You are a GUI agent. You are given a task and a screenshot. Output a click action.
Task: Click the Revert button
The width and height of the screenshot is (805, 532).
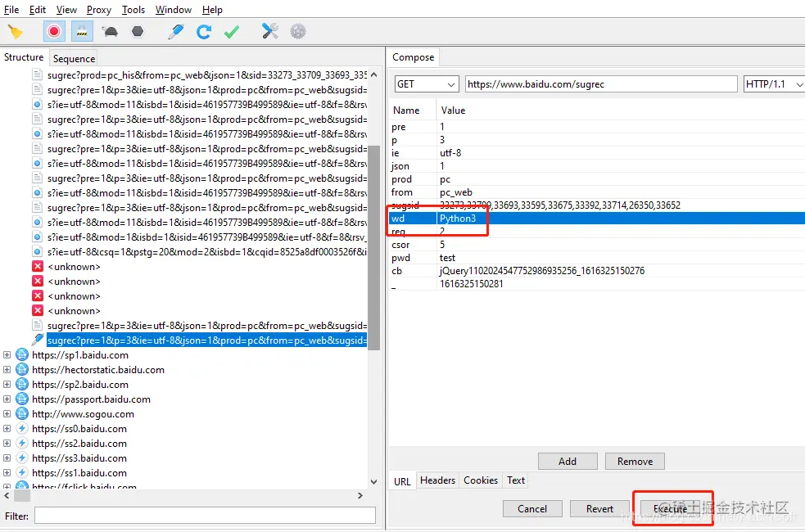tap(599, 509)
